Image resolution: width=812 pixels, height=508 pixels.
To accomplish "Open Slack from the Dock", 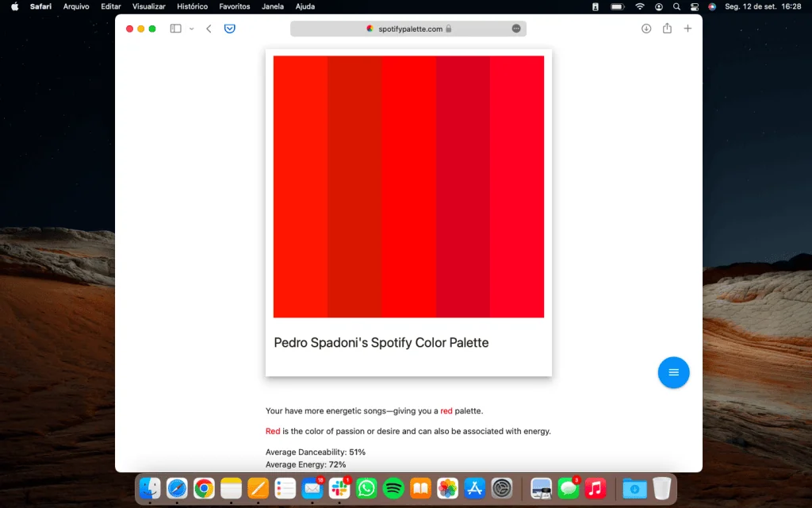I will (x=339, y=488).
